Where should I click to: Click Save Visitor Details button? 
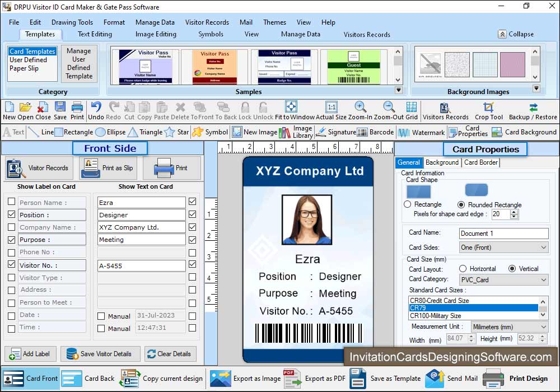(100, 354)
